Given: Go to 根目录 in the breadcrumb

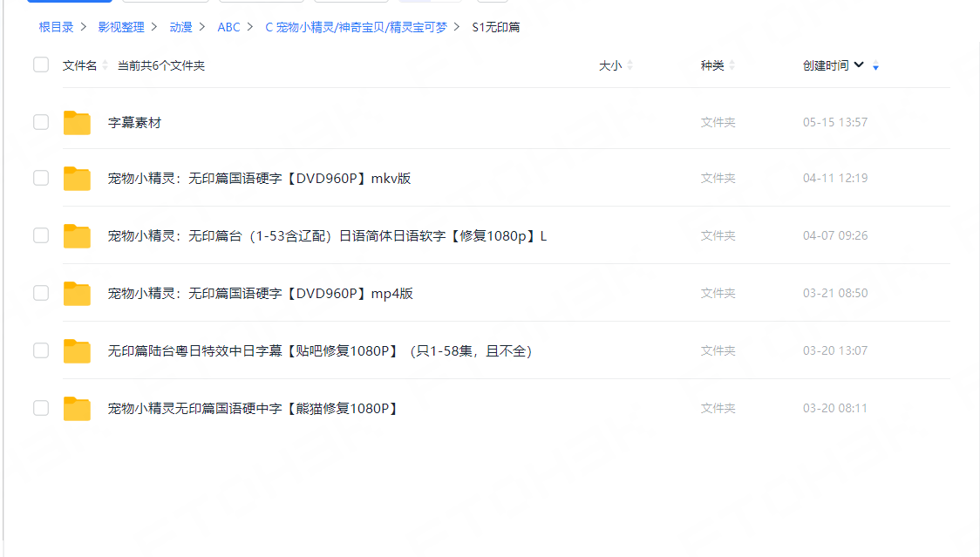Looking at the screenshot, I should pos(56,27).
